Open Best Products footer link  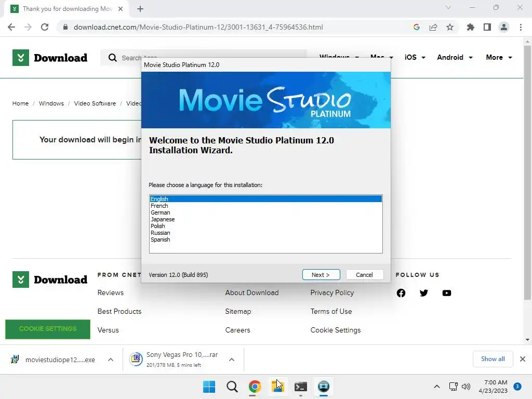[119, 311]
